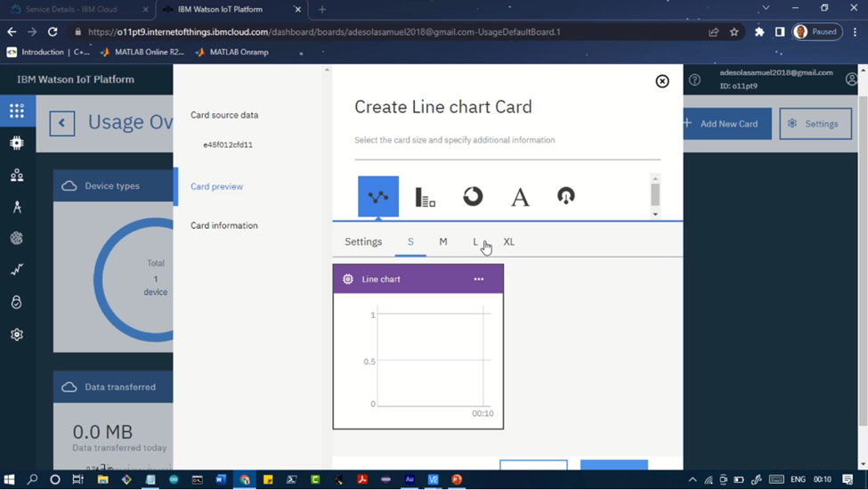This screenshot has width=868, height=490.
Task: Click gear icon in Line chart card header
Action: [347, 279]
